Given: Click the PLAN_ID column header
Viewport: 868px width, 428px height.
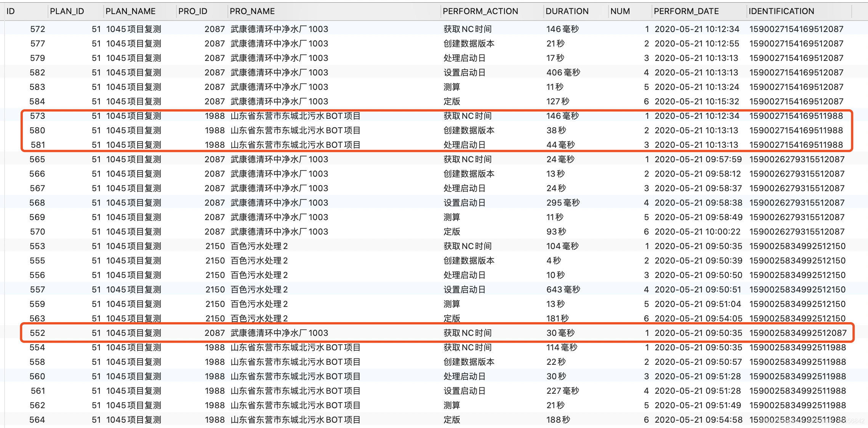Looking at the screenshot, I should [67, 11].
